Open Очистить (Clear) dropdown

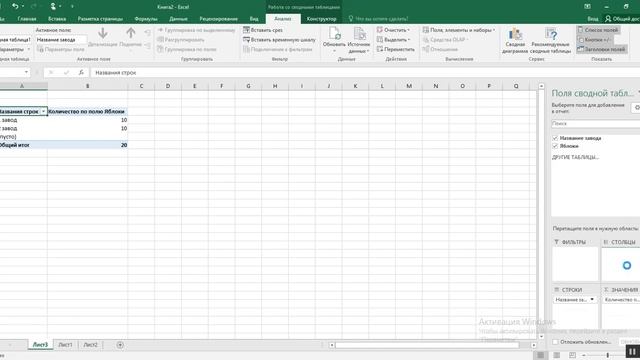point(393,30)
